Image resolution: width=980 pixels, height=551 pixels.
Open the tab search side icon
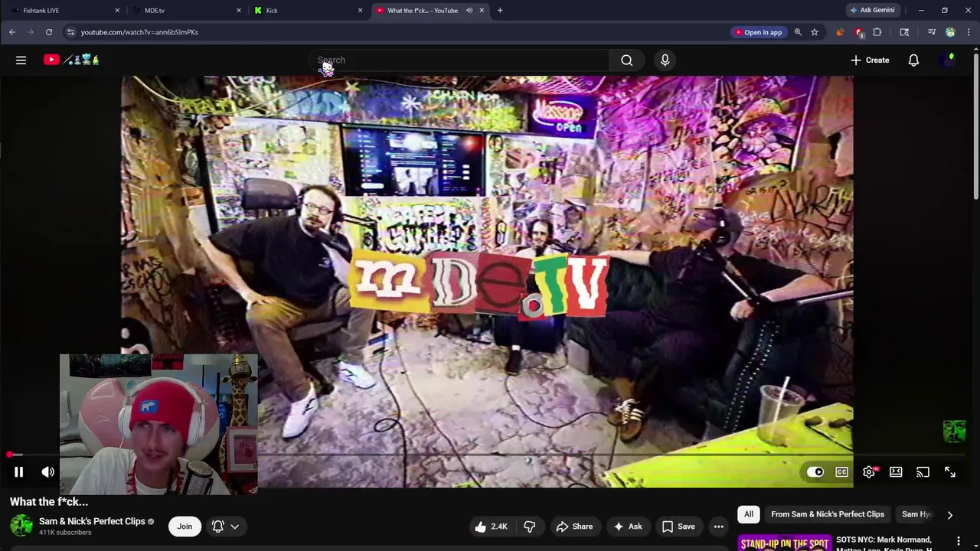coord(904,32)
